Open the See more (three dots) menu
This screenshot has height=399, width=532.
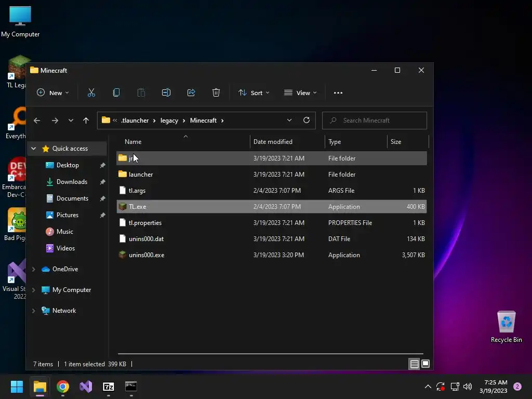[x=338, y=92]
